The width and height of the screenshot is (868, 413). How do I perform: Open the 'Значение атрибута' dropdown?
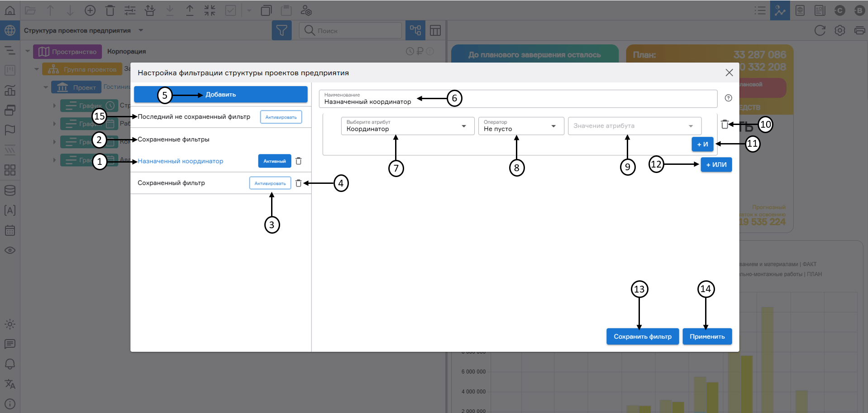click(634, 126)
